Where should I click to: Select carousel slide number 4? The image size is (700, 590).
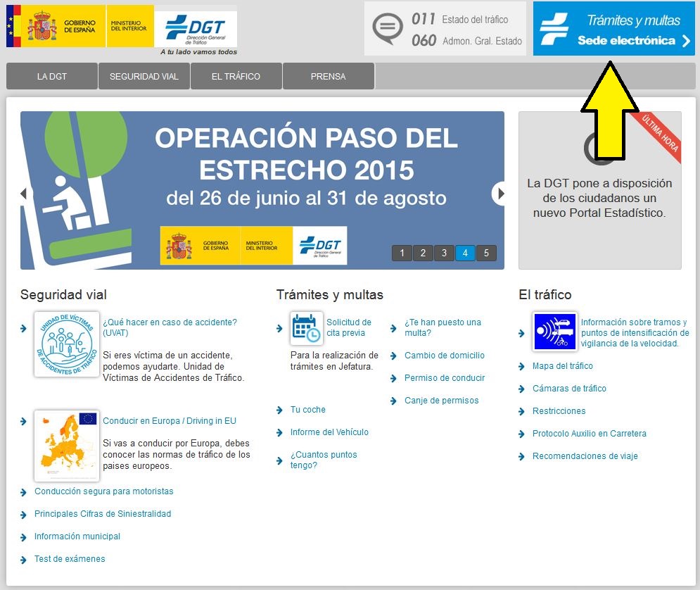click(x=465, y=253)
